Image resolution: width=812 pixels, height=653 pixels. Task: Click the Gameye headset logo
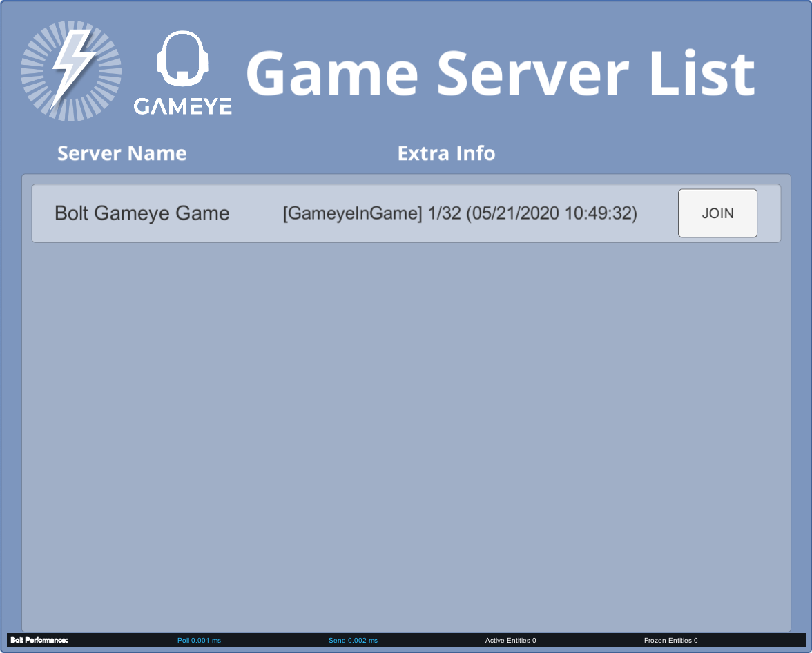(183, 72)
